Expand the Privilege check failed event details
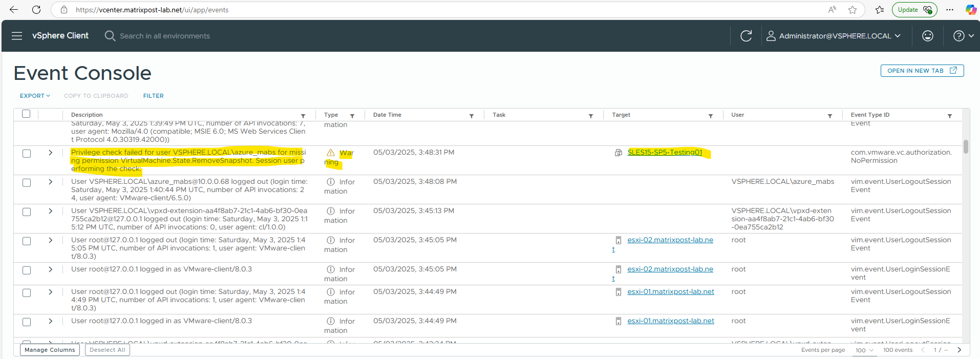The height and width of the screenshot is (359, 980). [x=50, y=153]
